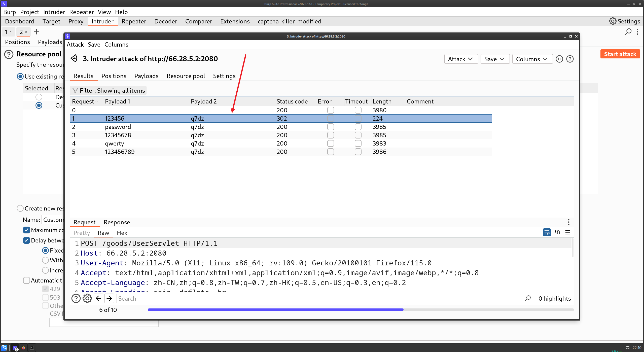Toggle the Delay between requests checkbox
Image resolution: width=644 pixels, height=352 pixels.
coord(26,240)
